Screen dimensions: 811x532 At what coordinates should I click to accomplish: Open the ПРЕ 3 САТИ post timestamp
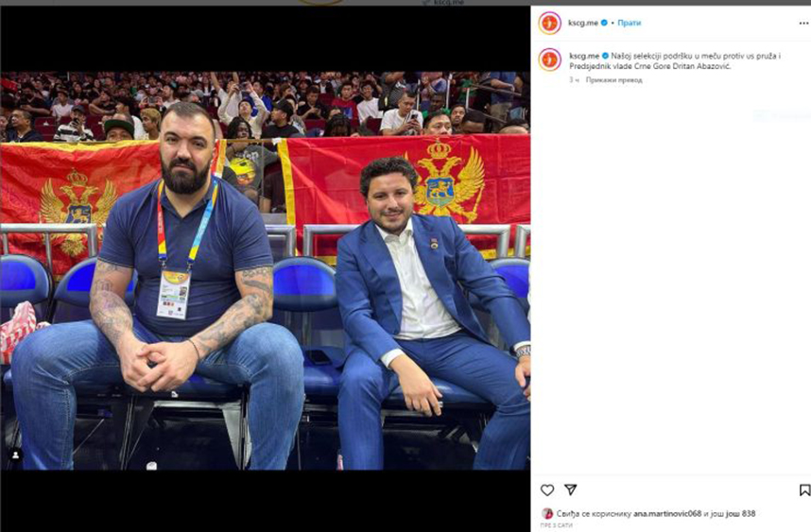point(557,525)
